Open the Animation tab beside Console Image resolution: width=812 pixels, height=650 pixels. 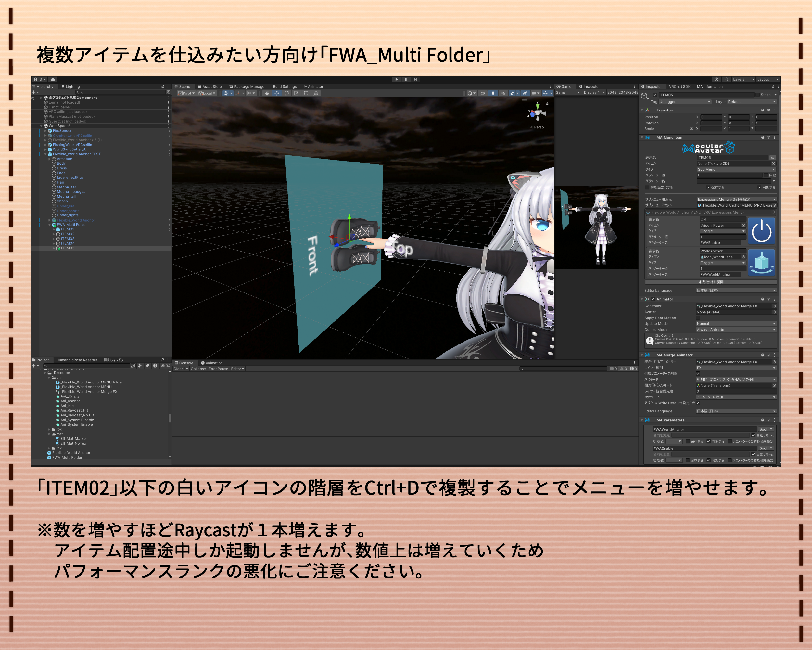coord(212,363)
